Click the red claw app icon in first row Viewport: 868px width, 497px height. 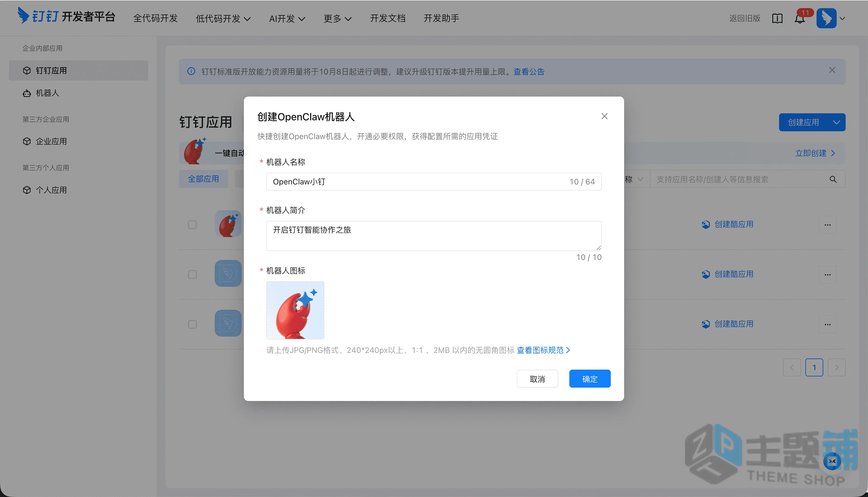coord(228,224)
